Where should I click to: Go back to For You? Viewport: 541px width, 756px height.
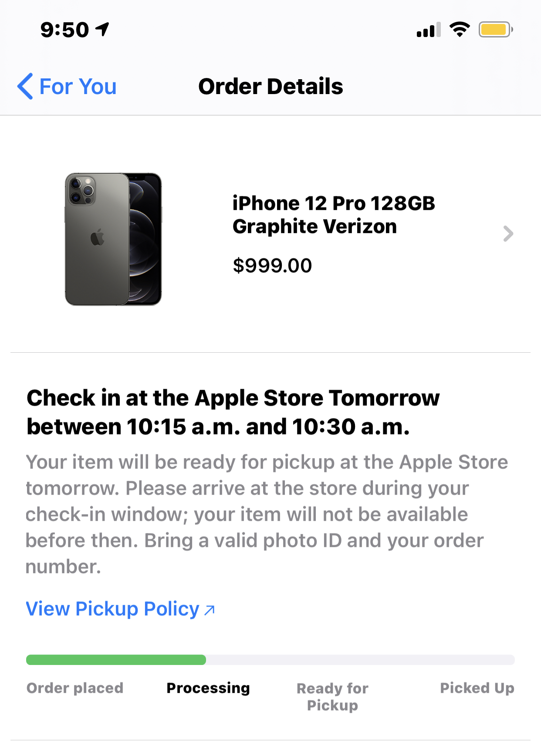tap(78, 86)
